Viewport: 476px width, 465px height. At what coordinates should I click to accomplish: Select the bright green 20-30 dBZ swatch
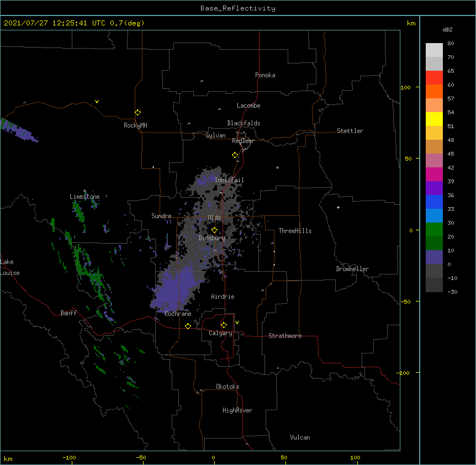[434, 230]
